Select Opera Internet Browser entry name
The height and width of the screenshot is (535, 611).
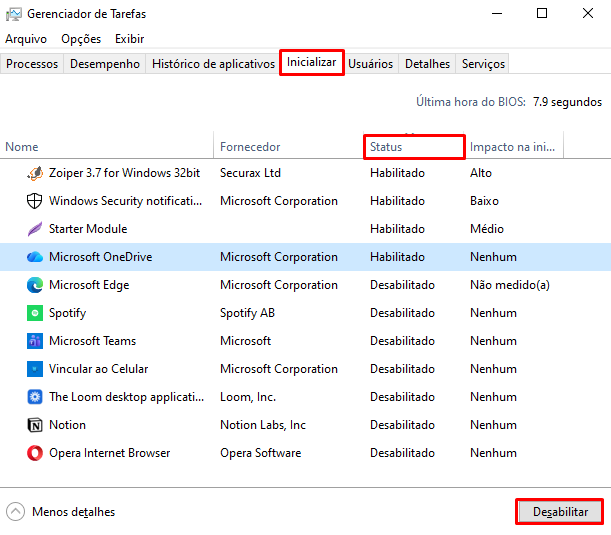pyautogui.click(x=109, y=453)
